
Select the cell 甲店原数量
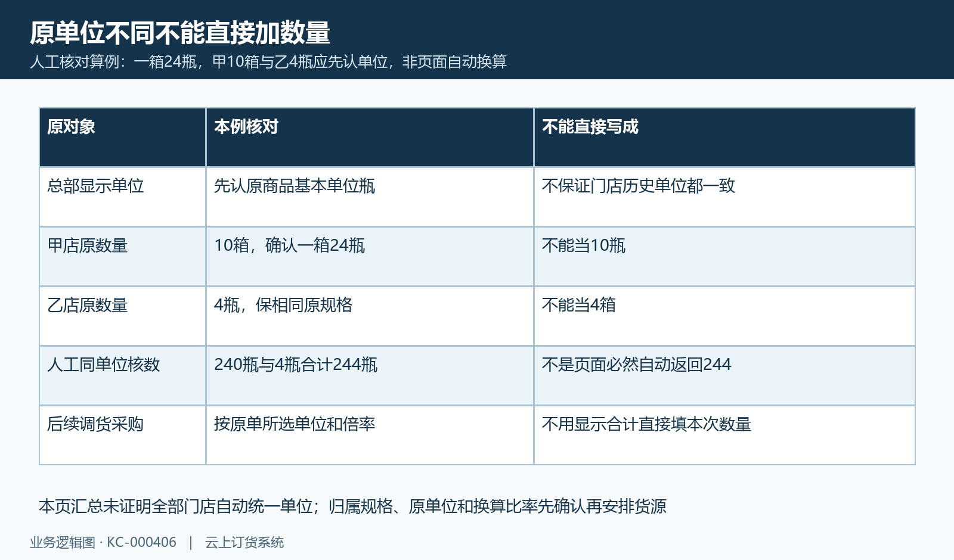coord(123,257)
